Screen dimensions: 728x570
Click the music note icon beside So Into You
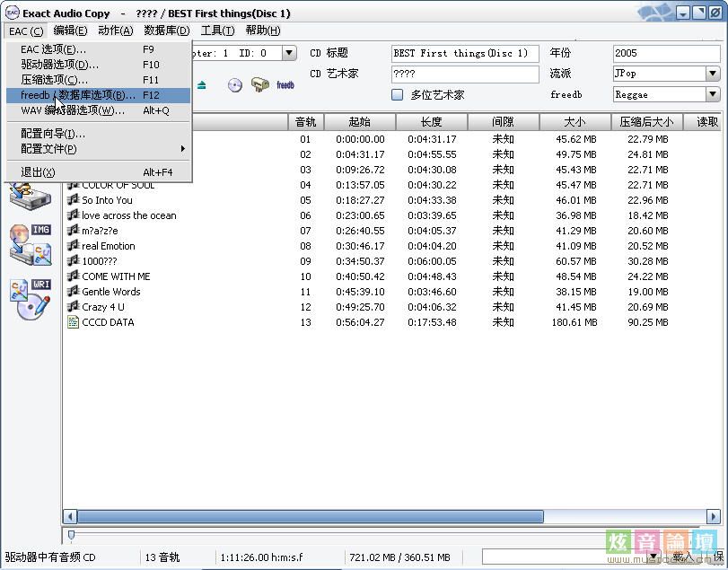[74, 199]
